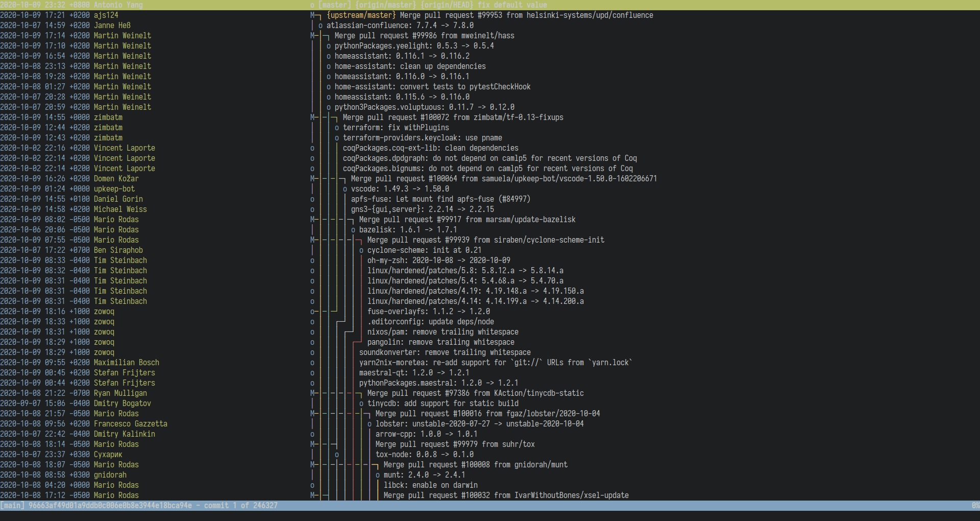The width and height of the screenshot is (980, 521).
Task: Select 'oh-my-zsh: 2020-10-08 -> 2020-10-09' commit
Action: click(490, 260)
